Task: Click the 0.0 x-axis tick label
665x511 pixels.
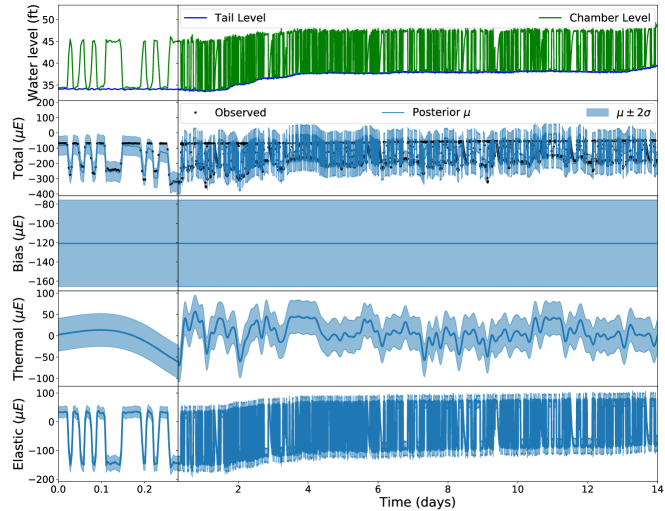Action: (x=58, y=489)
